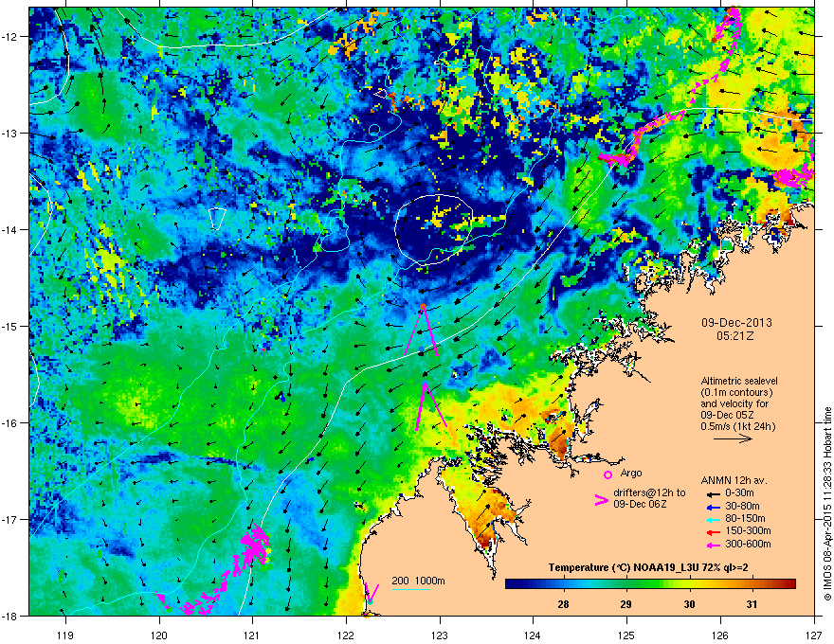The width and height of the screenshot is (834, 644).
Task: Click the 0.5m/s reference velocity arrow
Action: click(733, 438)
